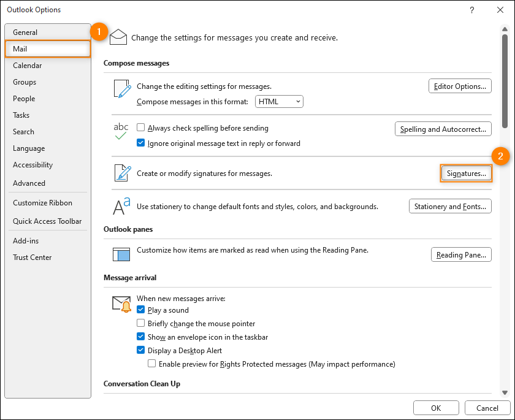Open the compose message format HTML dropdown
This screenshot has height=420, width=515.
click(279, 101)
